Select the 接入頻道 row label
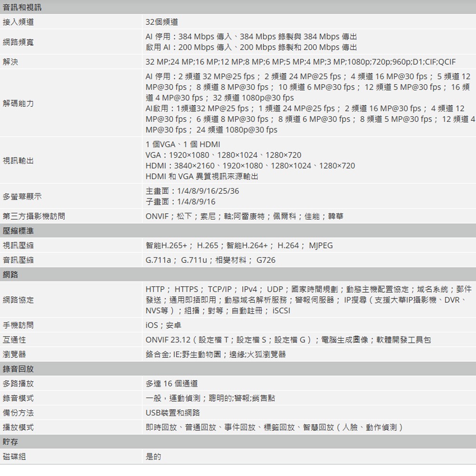The width and height of the screenshot is (476, 476). [x=18, y=22]
